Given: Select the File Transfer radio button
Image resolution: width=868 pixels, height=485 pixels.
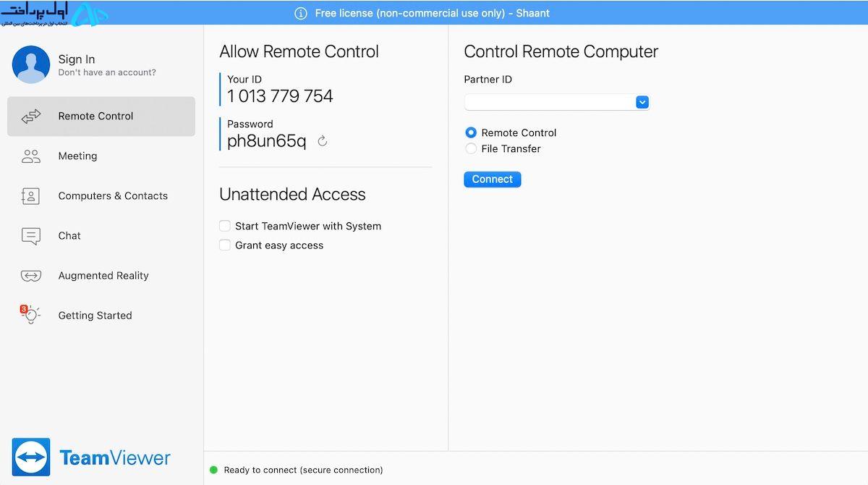Looking at the screenshot, I should [471, 148].
